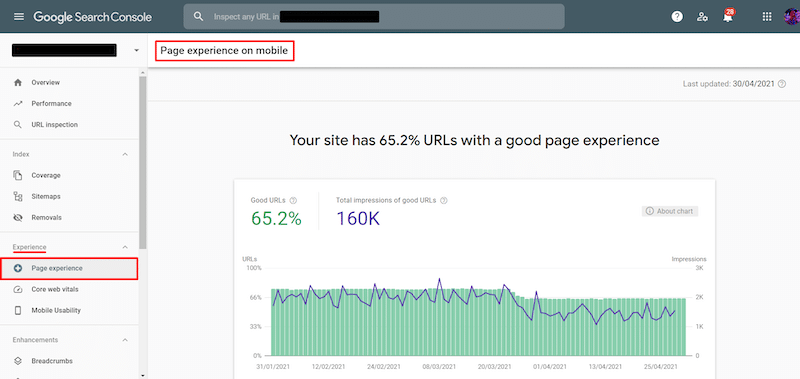Open the Google apps grid
This screenshot has width=800, height=379.
coord(766,16)
